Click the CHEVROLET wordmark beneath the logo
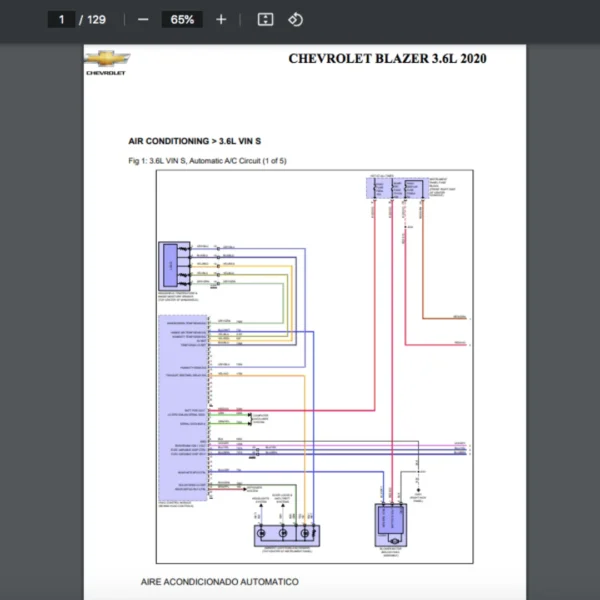The image size is (600, 600). [x=106, y=73]
